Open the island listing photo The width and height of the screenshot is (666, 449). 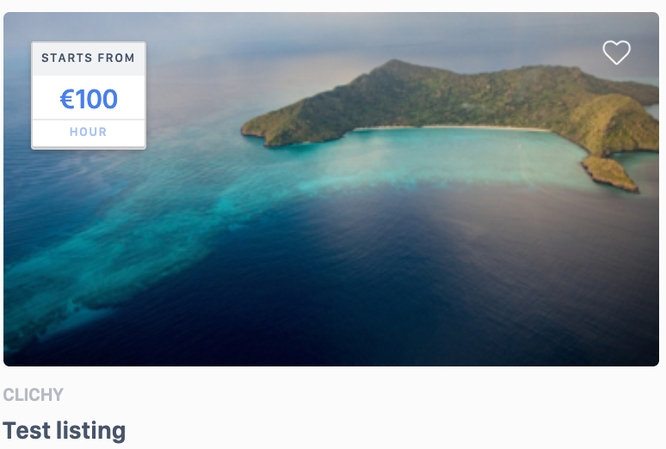click(x=331, y=189)
